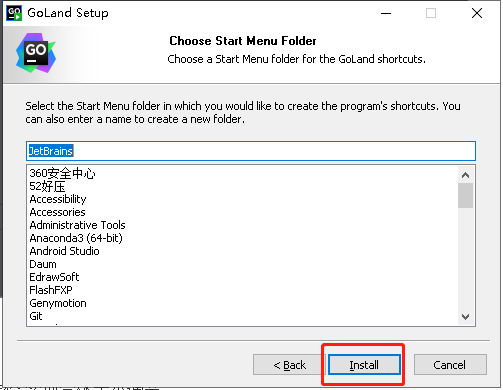Click the GoLand logo in header

click(x=36, y=53)
